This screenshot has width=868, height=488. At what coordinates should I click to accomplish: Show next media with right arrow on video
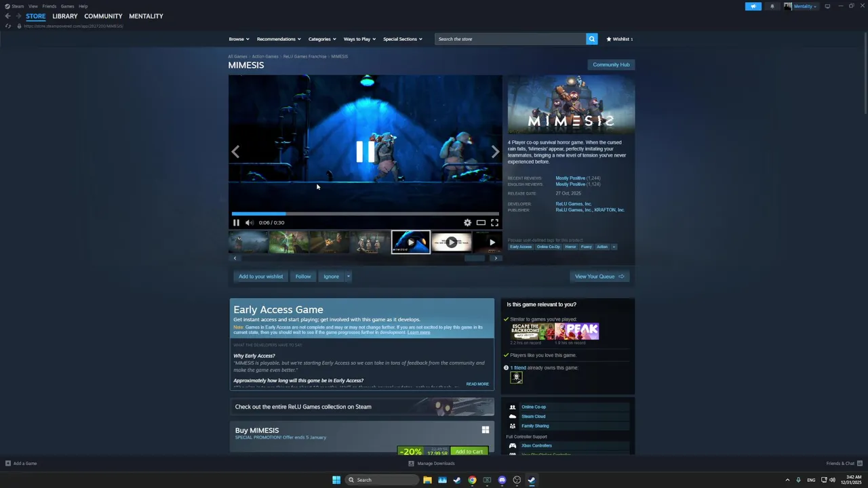tap(495, 152)
